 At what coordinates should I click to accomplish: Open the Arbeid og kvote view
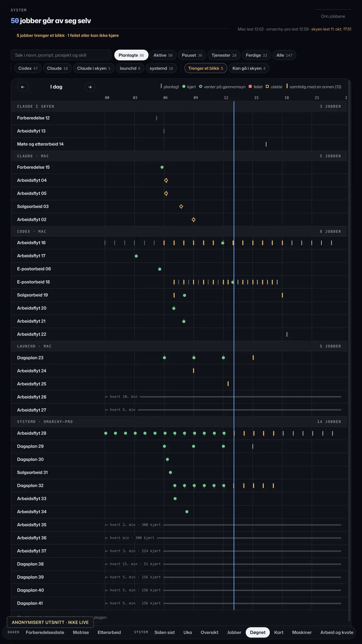(337, 632)
